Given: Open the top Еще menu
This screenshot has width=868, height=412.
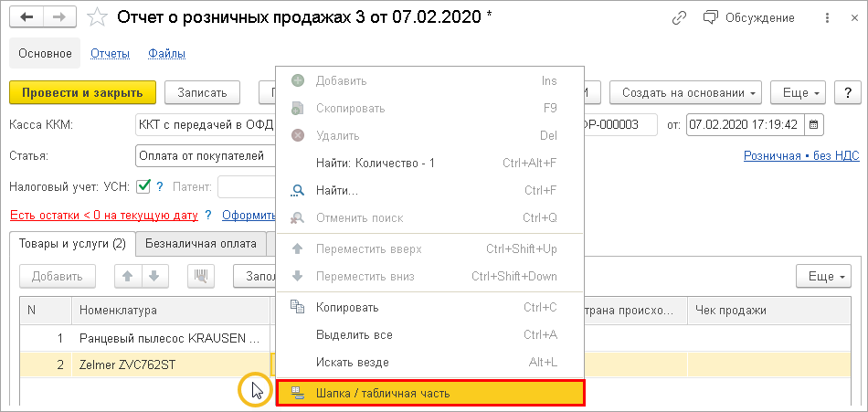Looking at the screenshot, I should pos(799,92).
